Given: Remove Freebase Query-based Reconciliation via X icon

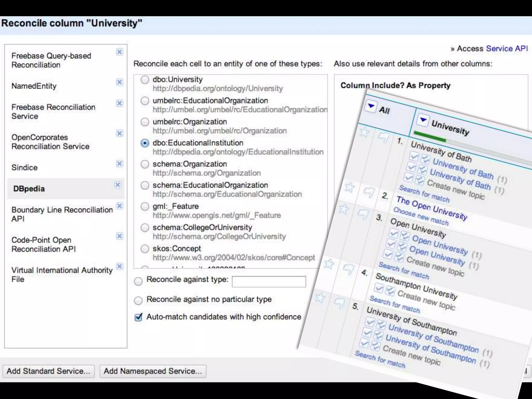Looking at the screenshot, I should coord(119,52).
